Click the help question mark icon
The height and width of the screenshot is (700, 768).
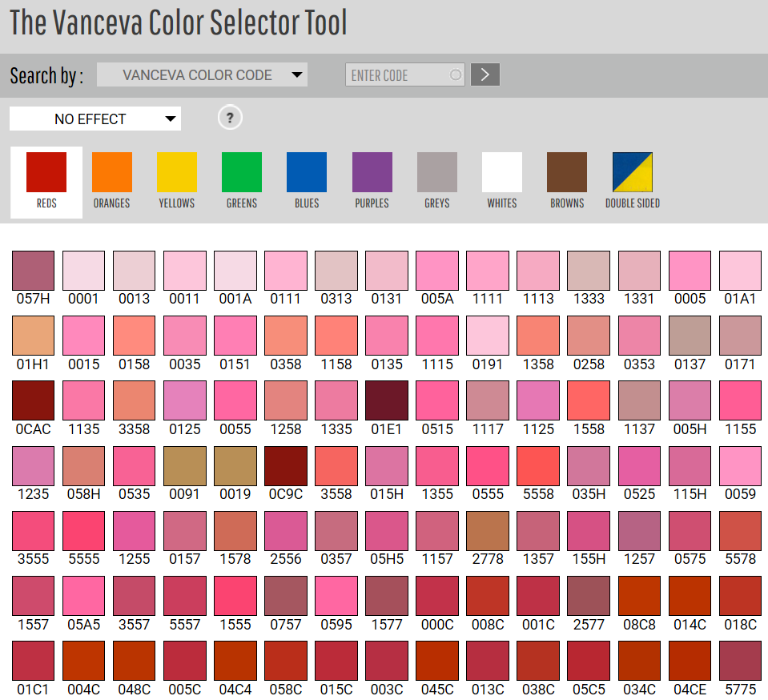pos(230,118)
